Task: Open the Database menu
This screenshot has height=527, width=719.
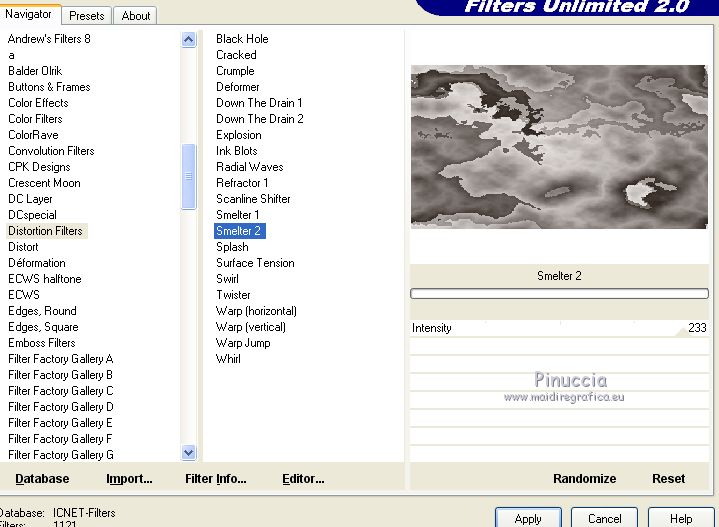Action: [42, 478]
